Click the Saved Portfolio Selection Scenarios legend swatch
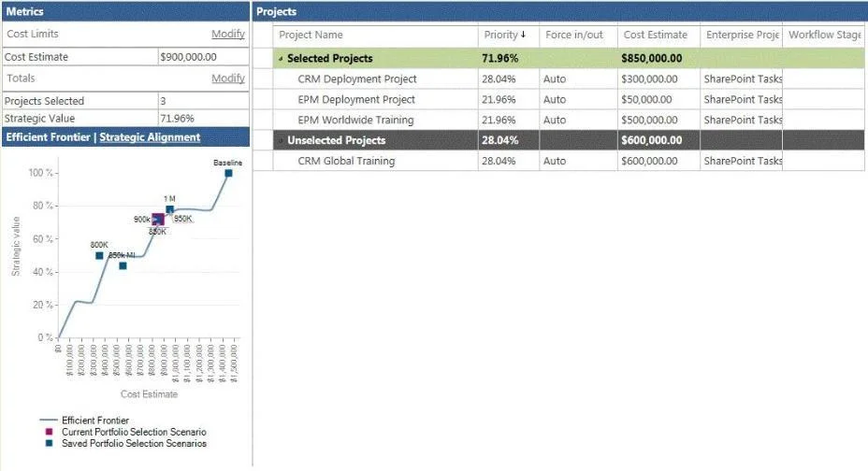Image resolution: width=868 pixels, height=471 pixels. point(50,443)
